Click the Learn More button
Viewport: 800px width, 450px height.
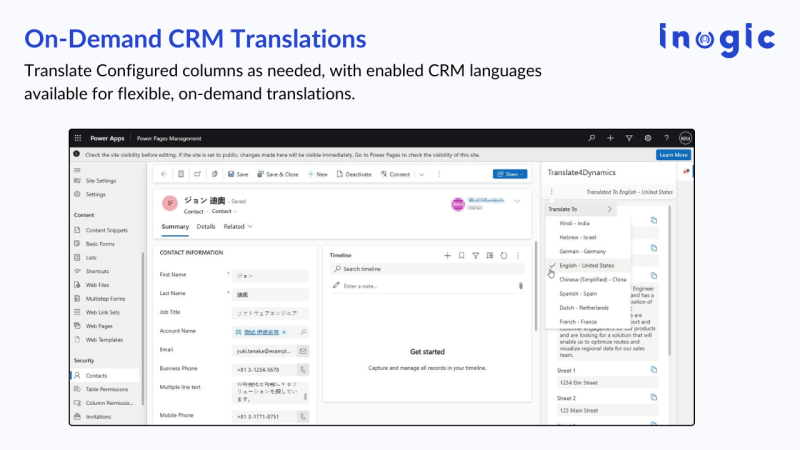(672, 155)
